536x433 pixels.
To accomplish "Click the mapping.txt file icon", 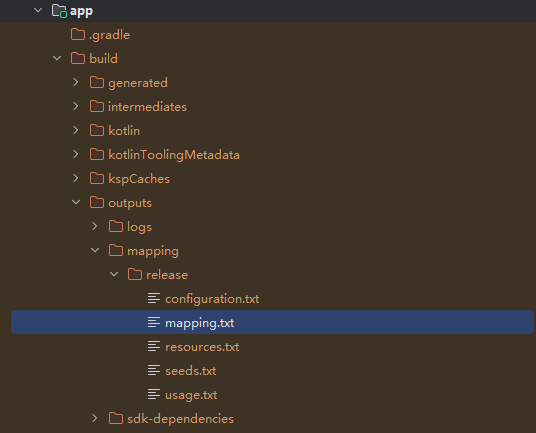I will tap(154, 322).
